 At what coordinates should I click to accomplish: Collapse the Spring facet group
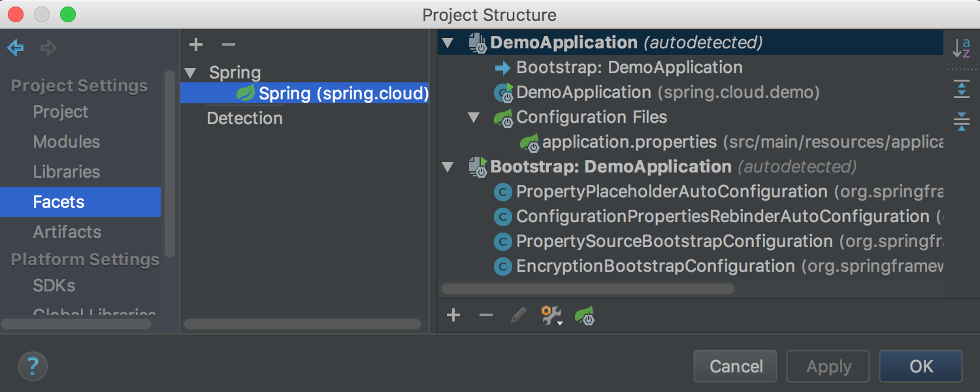(190, 73)
